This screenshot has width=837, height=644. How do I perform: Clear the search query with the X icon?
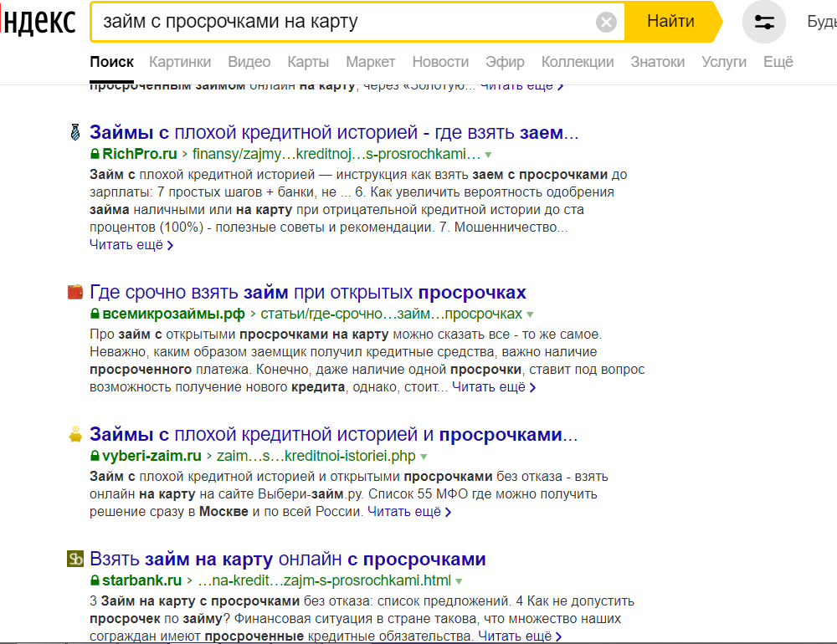(606, 23)
